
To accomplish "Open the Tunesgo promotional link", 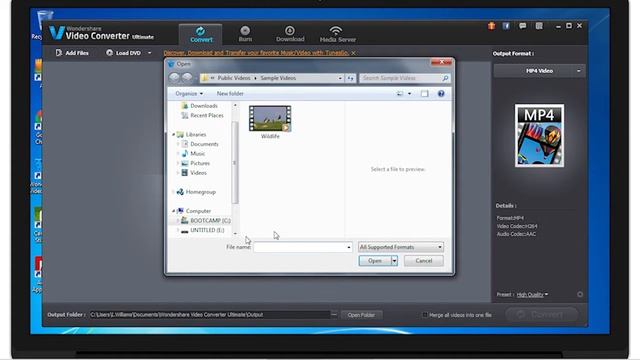I will (x=256, y=53).
